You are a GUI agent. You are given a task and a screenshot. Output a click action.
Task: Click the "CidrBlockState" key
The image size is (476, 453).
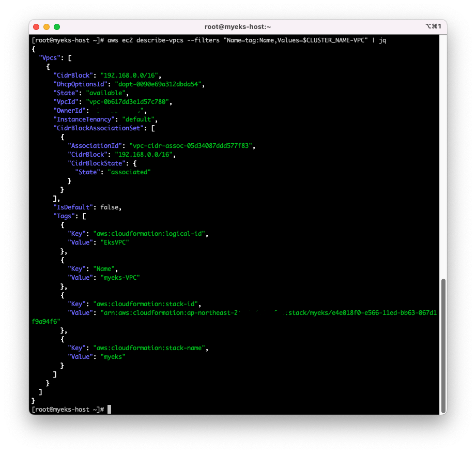pos(97,163)
